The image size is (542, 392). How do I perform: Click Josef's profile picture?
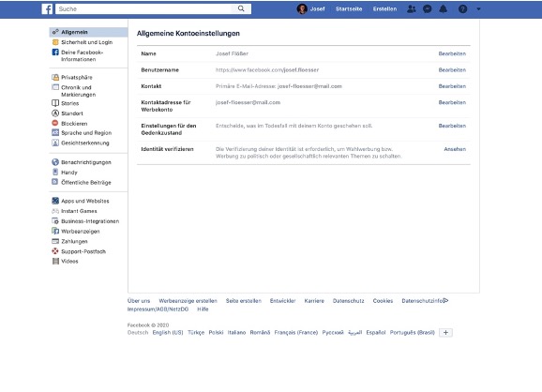(302, 9)
